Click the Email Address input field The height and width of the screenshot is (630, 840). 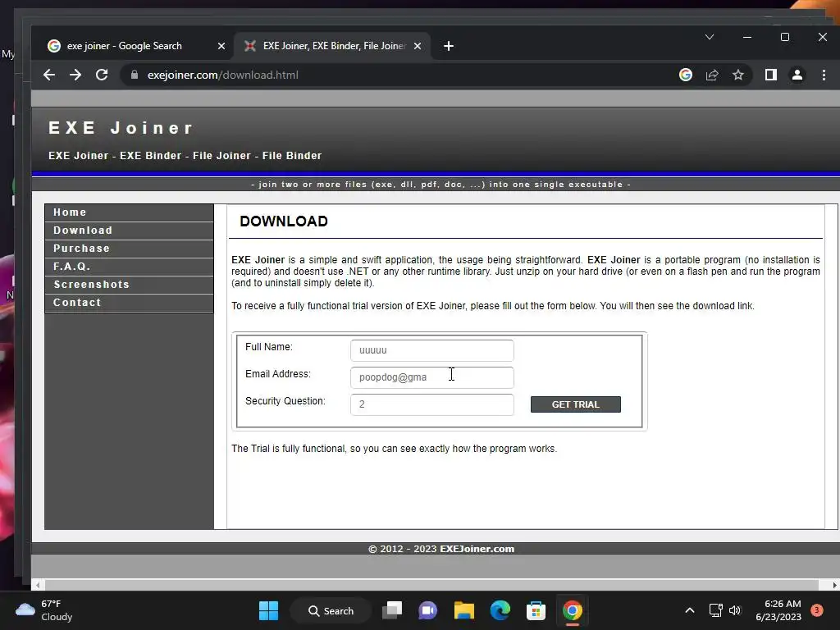(431, 377)
